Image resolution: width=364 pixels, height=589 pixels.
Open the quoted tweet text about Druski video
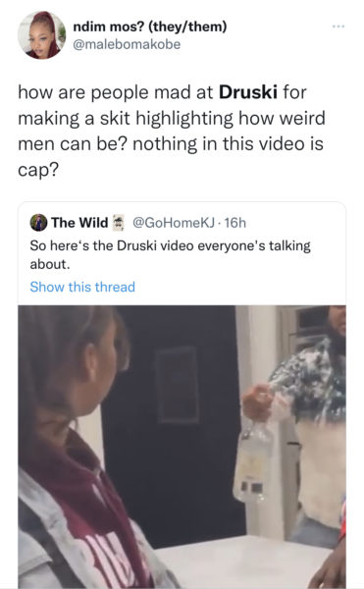coord(170,254)
